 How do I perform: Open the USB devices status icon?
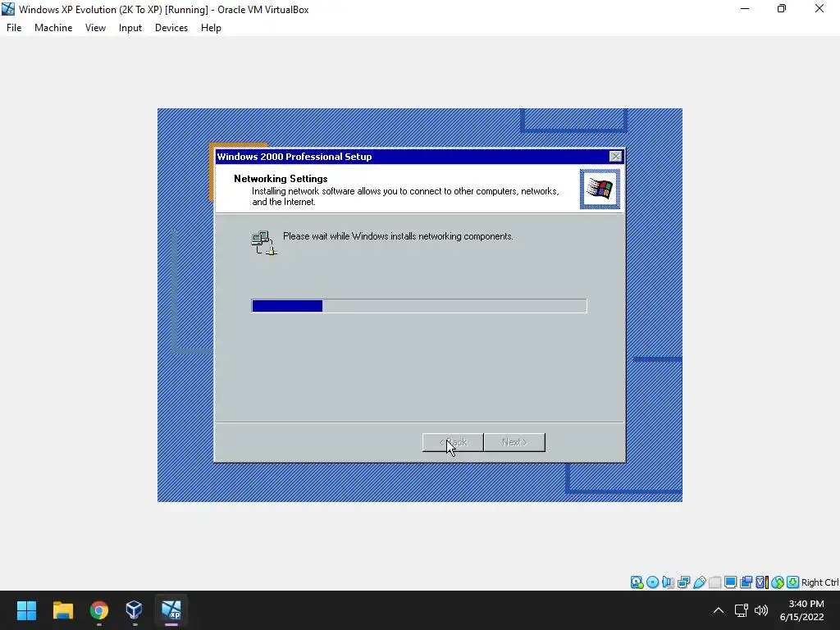(699, 582)
